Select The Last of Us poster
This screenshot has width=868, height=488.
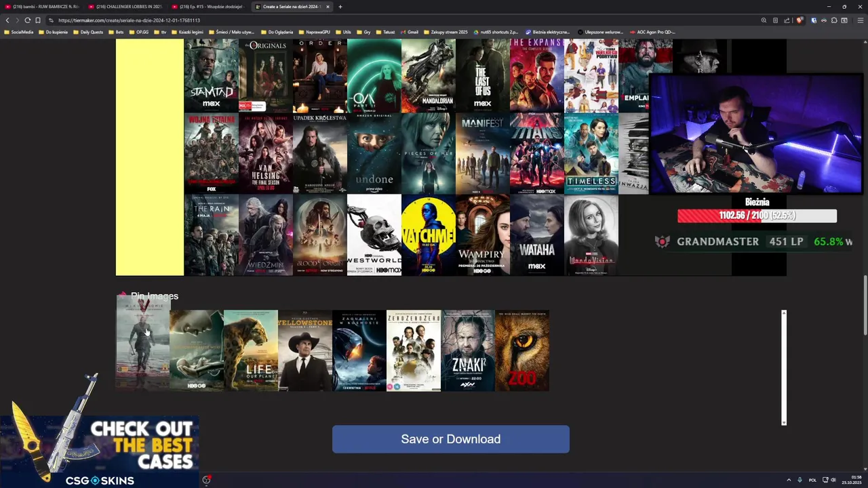482,75
